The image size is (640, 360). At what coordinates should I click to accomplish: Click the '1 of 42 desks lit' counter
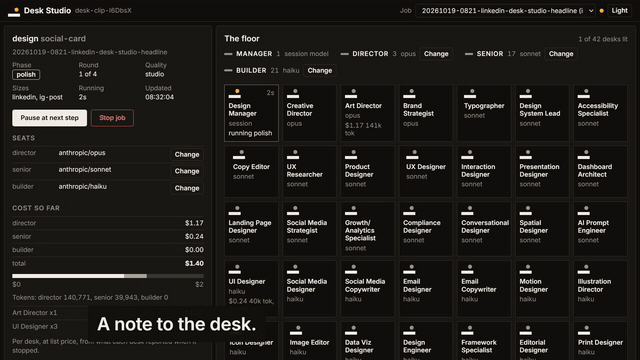tap(603, 39)
